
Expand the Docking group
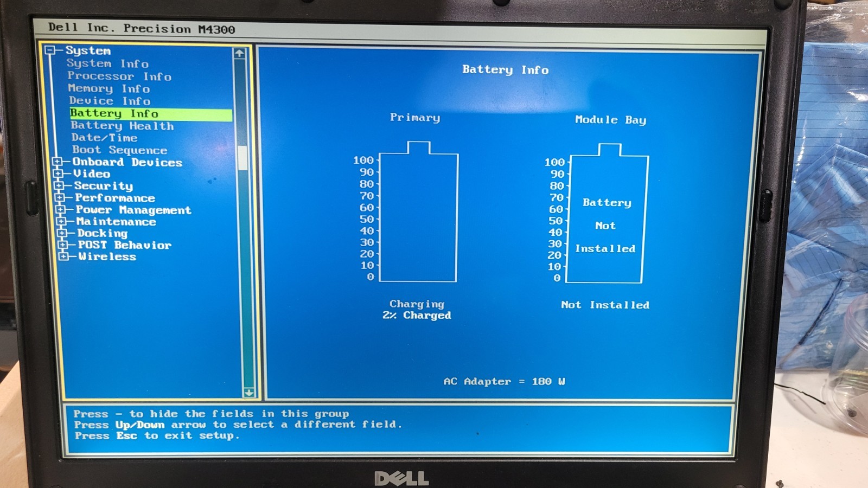[x=62, y=233]
